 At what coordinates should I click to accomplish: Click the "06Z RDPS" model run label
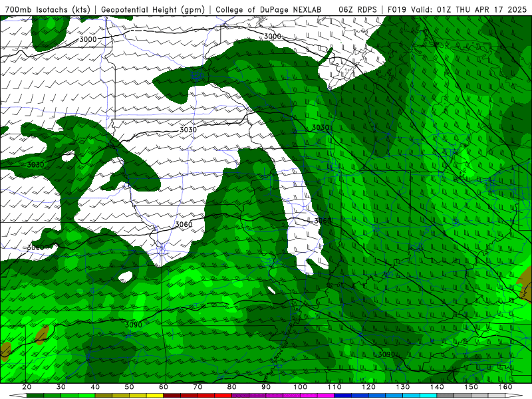click(357, 9)
